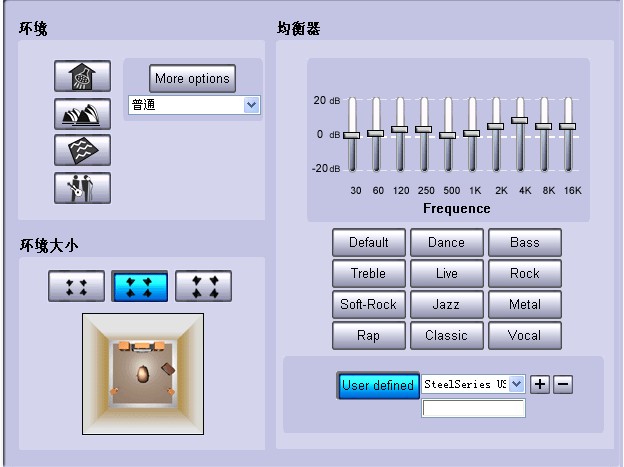Choose the underwater waves environment icon
The image size is (624, 467).
tap(82, 150)
